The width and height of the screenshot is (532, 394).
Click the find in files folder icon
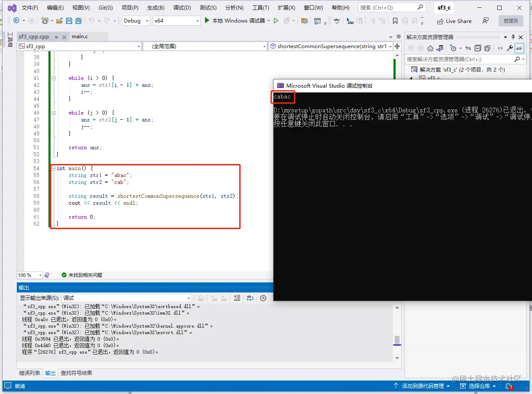tap(304, 21)
